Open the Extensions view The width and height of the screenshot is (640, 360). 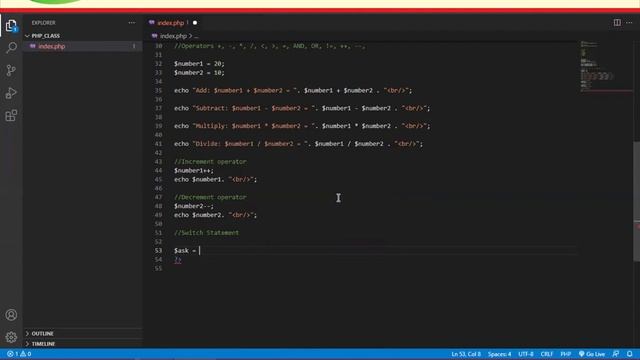(11, 116)
